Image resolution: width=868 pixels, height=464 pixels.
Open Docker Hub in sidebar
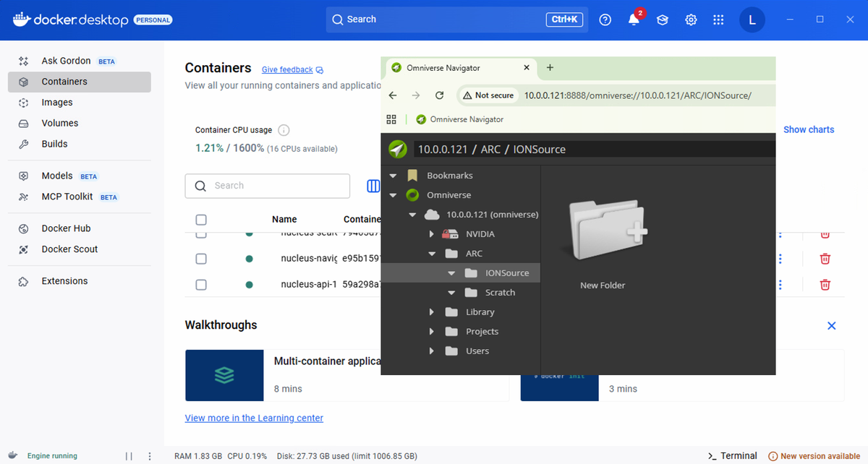pyautogui.click(x=80, y=228)
